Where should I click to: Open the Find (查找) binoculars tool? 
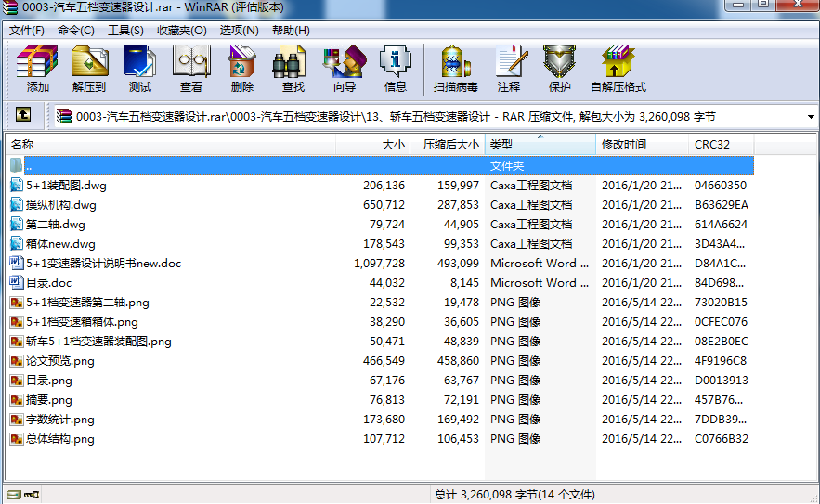293,69
